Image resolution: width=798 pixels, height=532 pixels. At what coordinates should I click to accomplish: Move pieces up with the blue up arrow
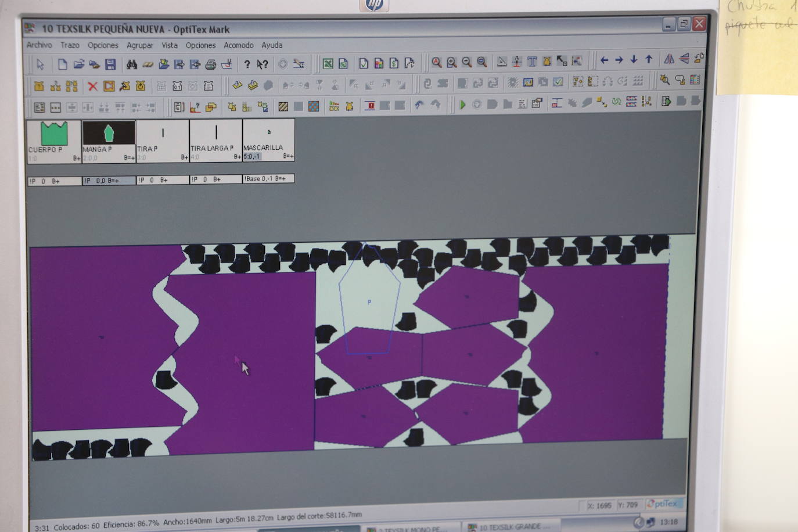649,59
